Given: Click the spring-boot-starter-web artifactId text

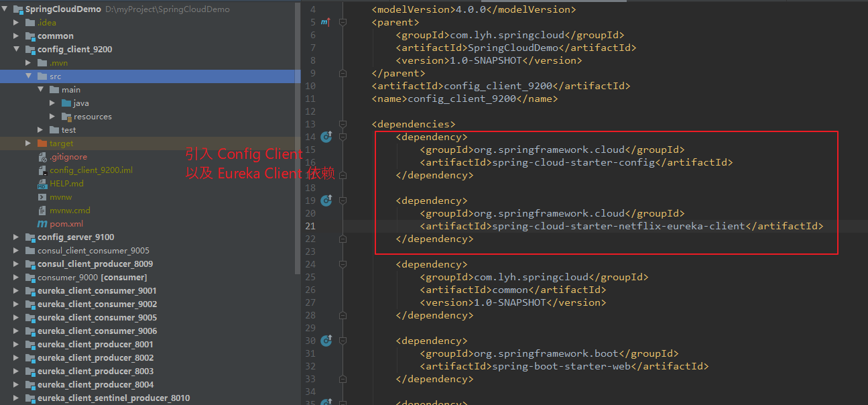Looking at the screenshot, I should point(561,366).
